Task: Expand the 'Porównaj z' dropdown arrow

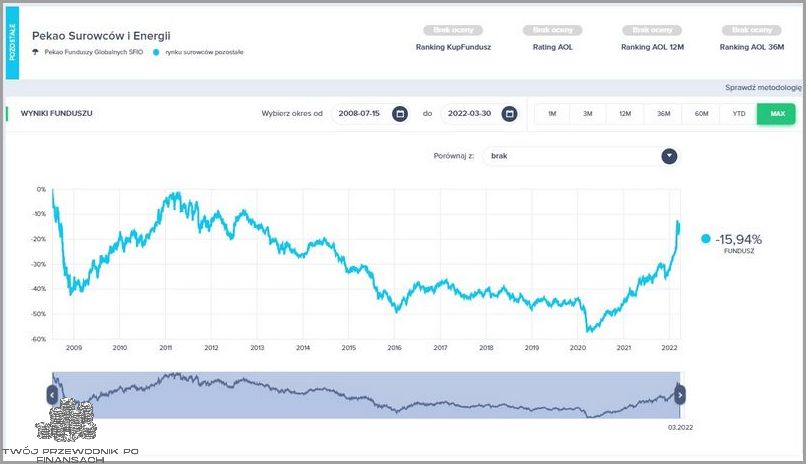Action: pyautogui.click(x=669, y=156)
